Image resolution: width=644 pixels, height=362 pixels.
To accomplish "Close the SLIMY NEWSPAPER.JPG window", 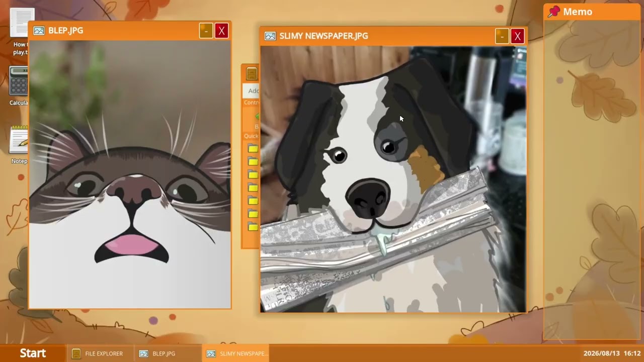I will click(x=517, y=36).
